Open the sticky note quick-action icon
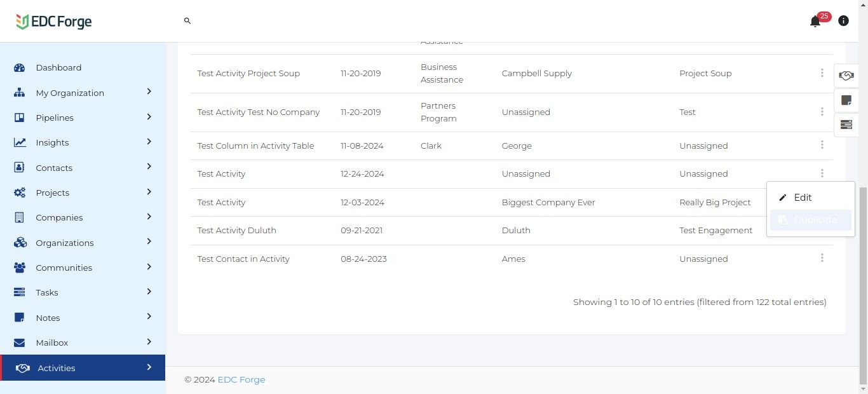 [846, 100]
